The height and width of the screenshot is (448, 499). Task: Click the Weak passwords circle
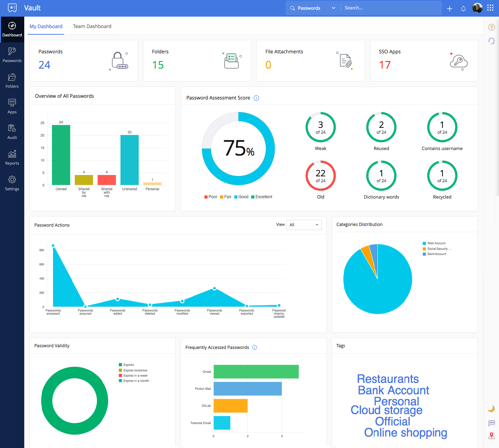tap(321, 127)
